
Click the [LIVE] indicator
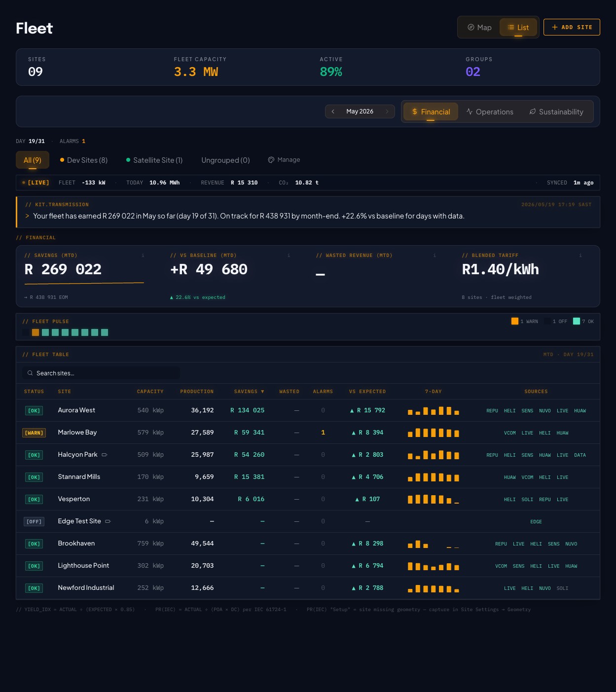[x=36, y=182]
